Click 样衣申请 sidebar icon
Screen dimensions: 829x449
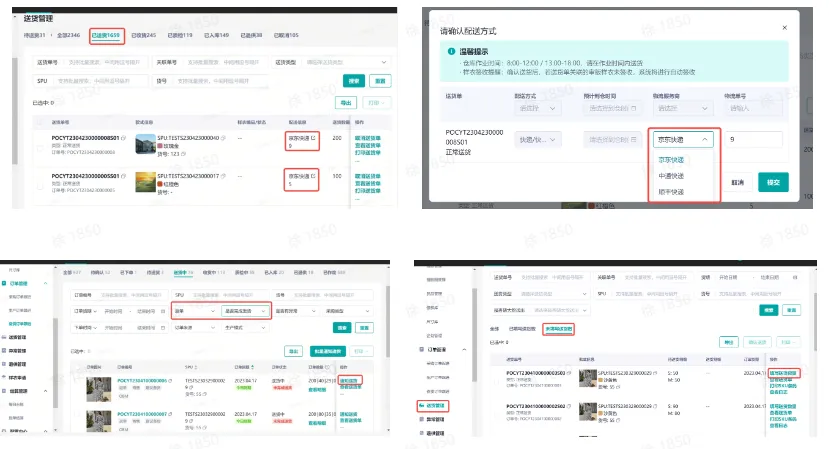coord(4,378)
